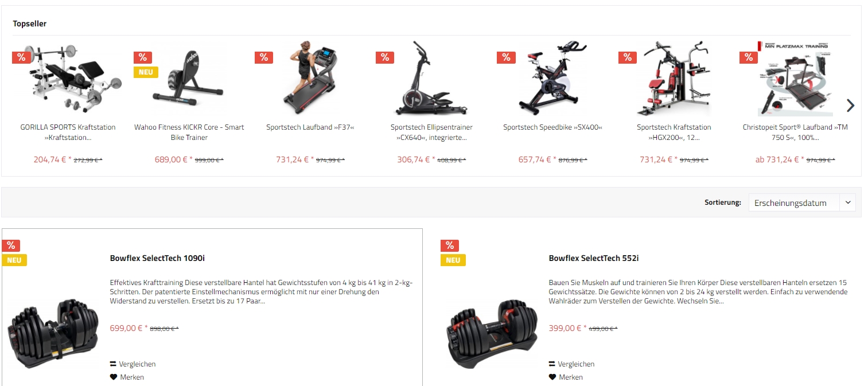The image size is (868, 386).
Task: Click the chevron arrow of the sorting box
Action: click(x=847, y=202)
